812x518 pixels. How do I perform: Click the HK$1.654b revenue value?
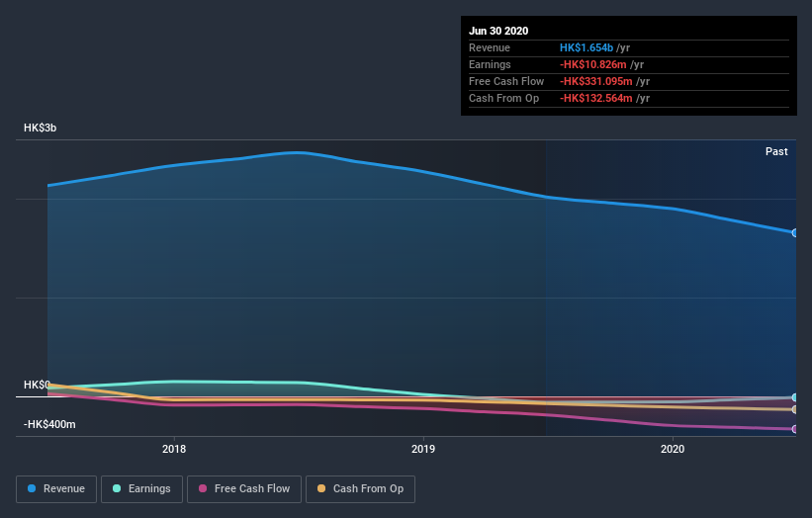[586, 47]
